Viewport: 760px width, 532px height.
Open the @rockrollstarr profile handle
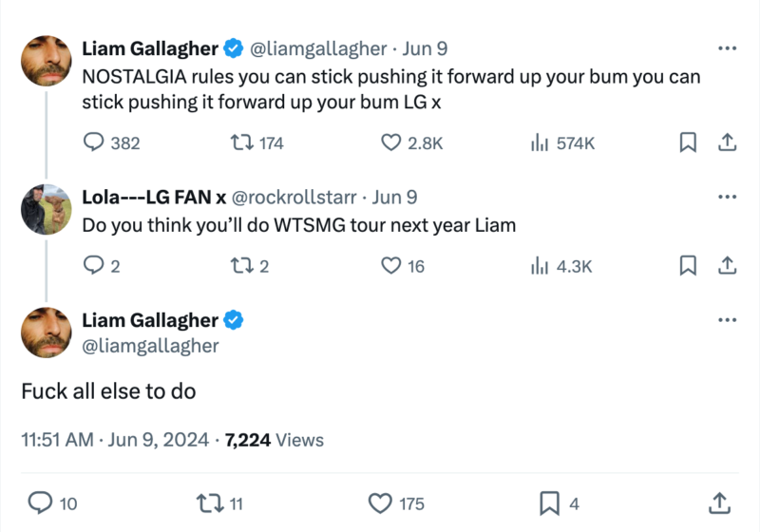[295, 198]
